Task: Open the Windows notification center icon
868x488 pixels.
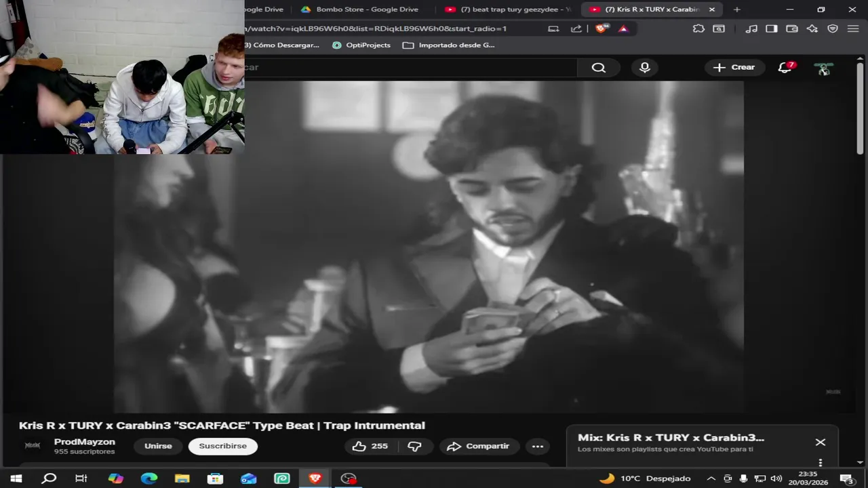Action: [848, 479]
